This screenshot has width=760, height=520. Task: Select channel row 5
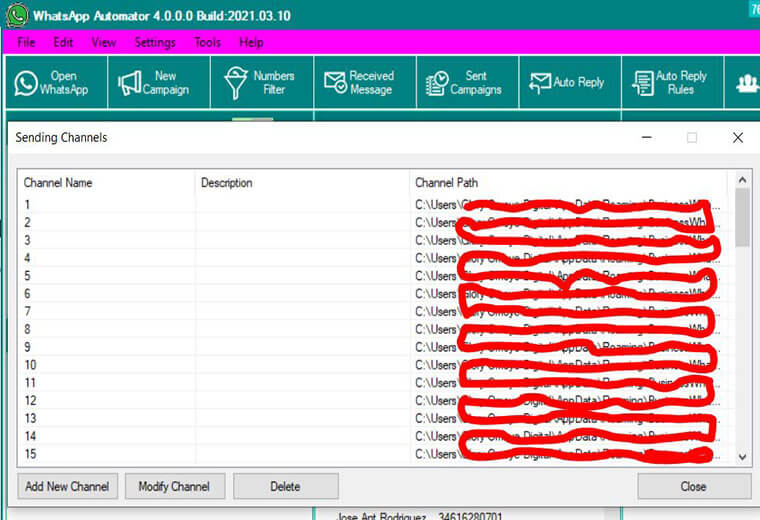[372, 276]
